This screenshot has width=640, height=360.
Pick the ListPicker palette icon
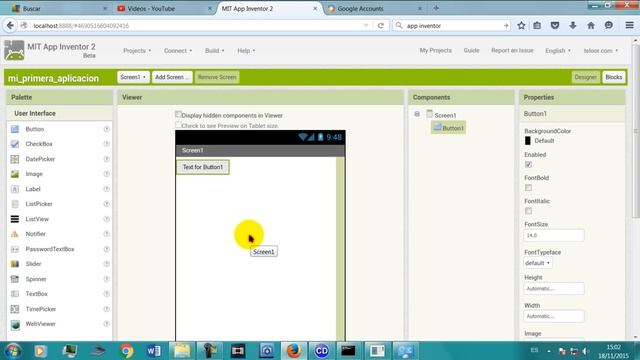(x=15, y=204)
